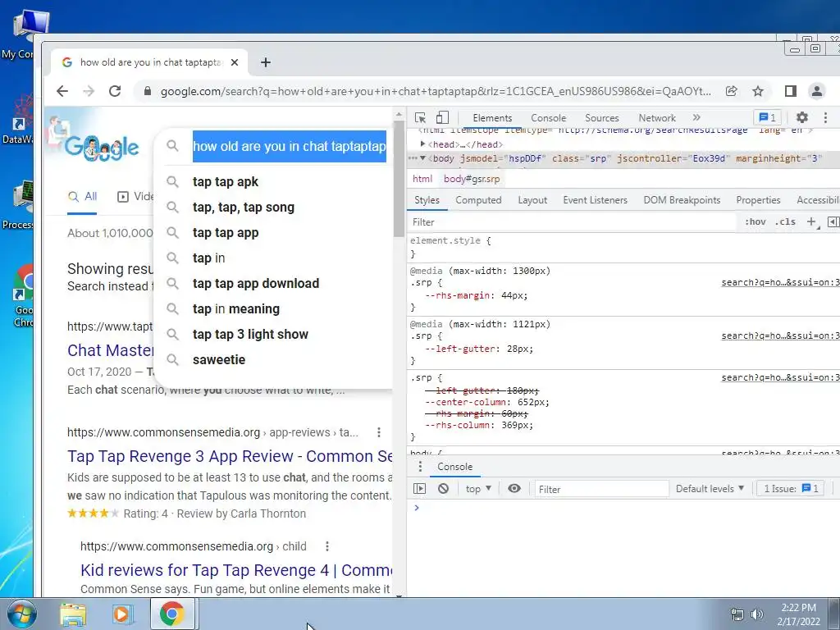The width and height of the screenshot is (840, 630).
Task: Toggle the .cls classes button
Action: click(x=785, y=221)
